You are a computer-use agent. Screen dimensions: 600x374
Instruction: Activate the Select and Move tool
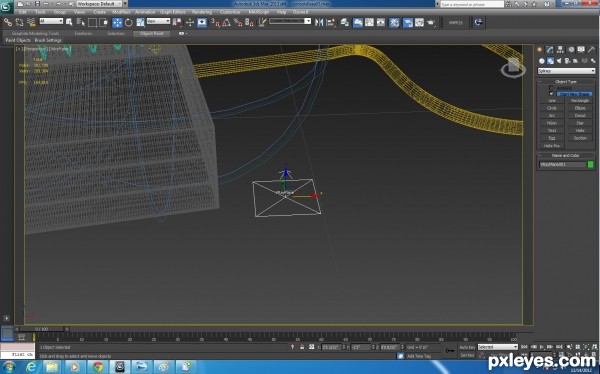click(x=117, y=23)
